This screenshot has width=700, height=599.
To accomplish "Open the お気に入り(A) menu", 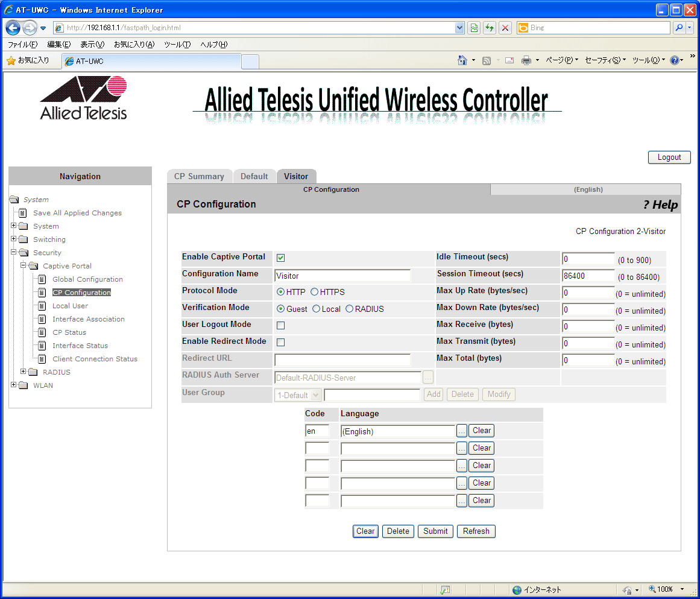I will (x=134, y=44).
